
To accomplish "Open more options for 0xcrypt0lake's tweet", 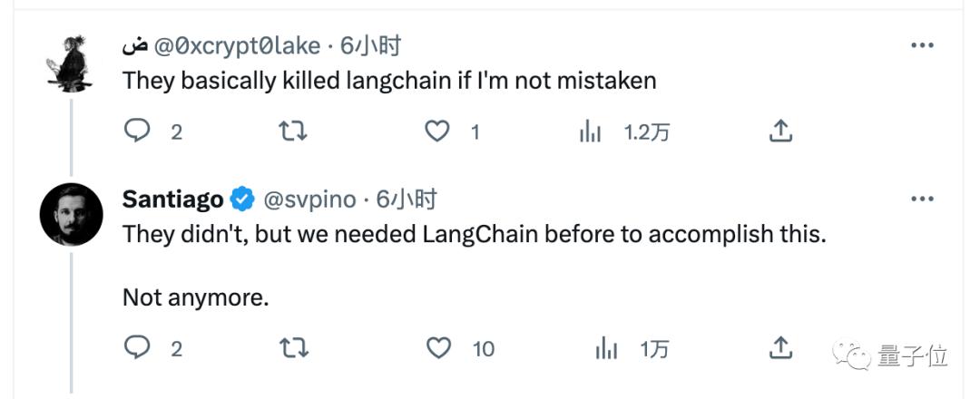I will pos(922,45).
